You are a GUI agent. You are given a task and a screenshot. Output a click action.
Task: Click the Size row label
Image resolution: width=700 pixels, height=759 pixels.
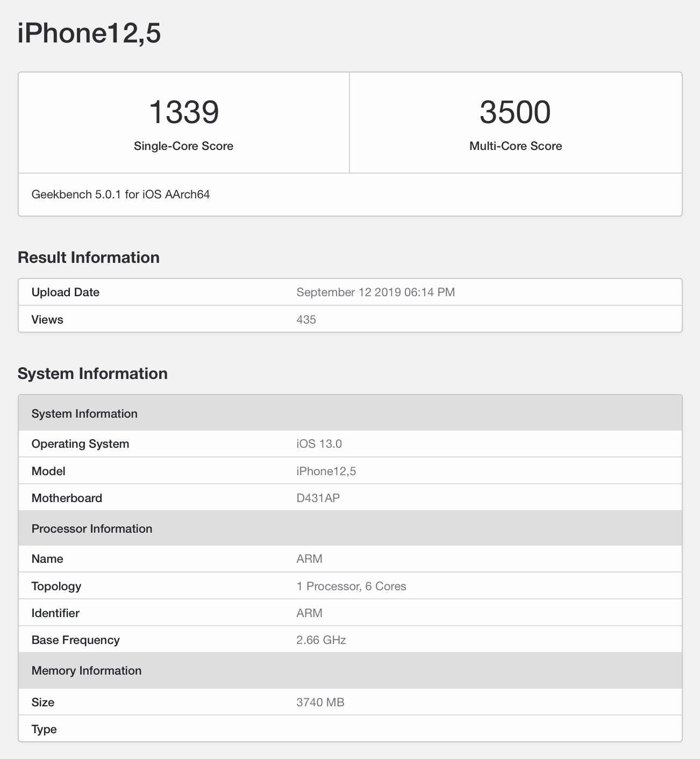tap(43, 703)
